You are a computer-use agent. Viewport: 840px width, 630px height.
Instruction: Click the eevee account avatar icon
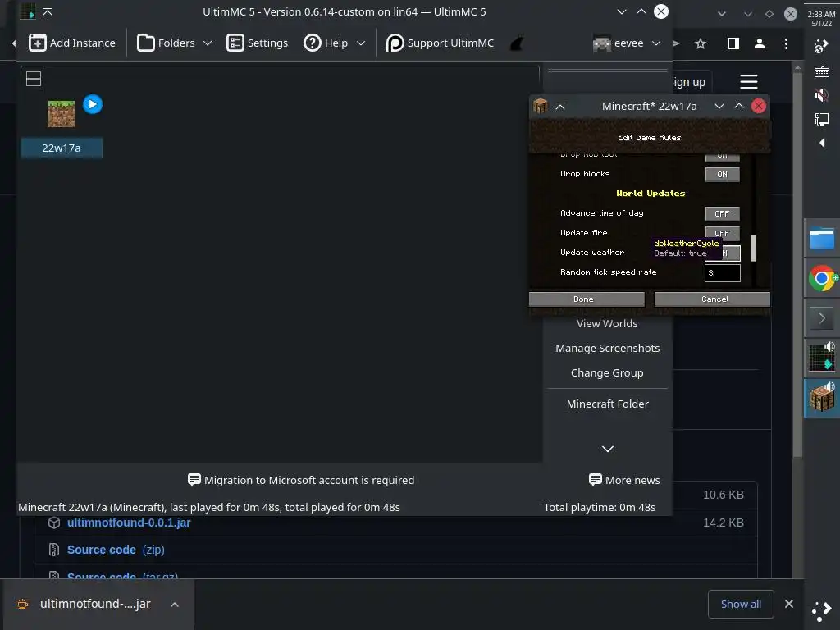click(601, 43)
